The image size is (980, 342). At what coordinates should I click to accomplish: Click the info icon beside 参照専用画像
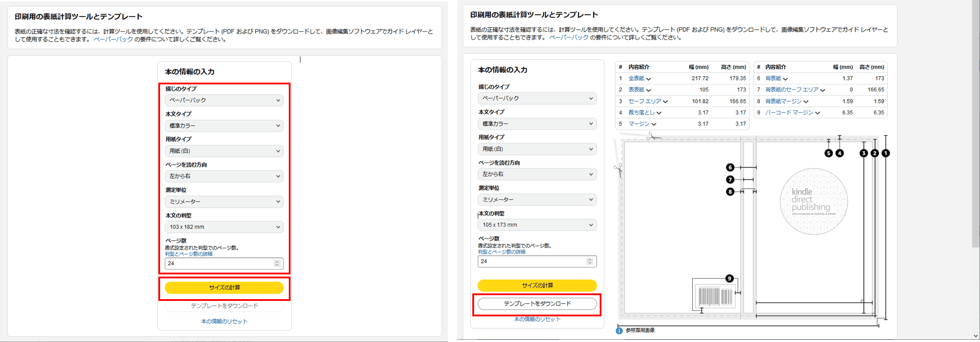point(619,331)
